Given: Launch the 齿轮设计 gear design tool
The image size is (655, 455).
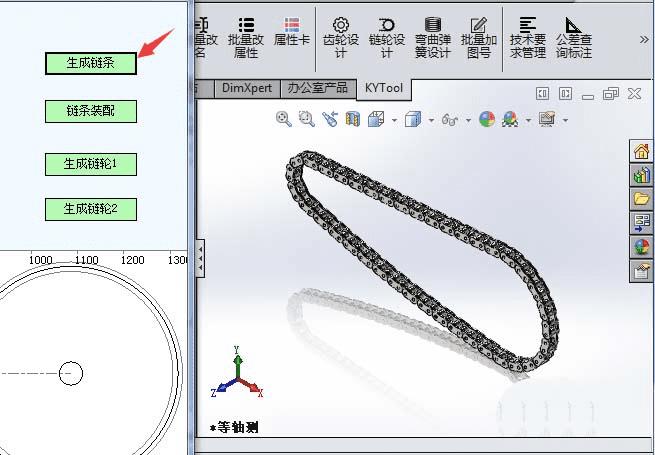Looking at the screenshot, I should point(341,38).
